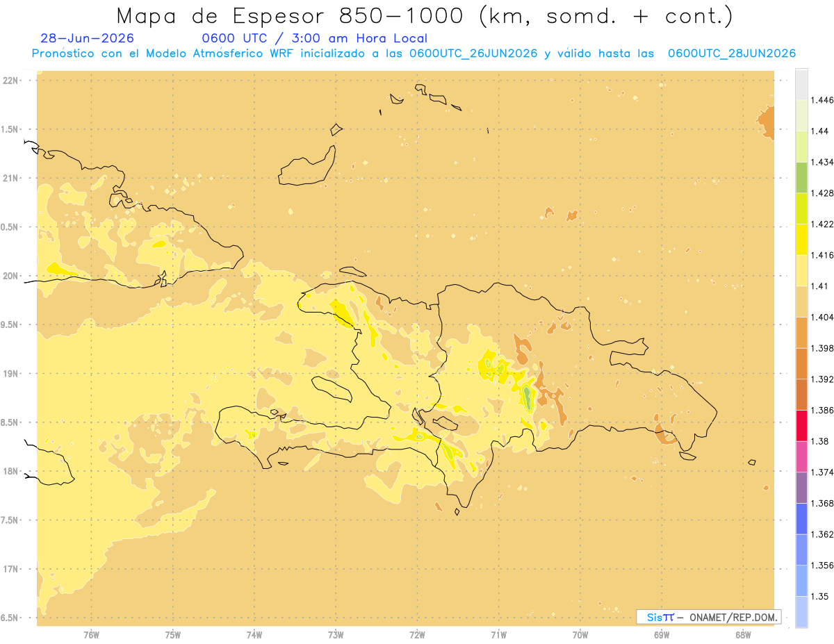Screen dimensions: 834x644
Task: Click the longitude label '75W'
Action: pyautogui.click(x=173, y=636)
